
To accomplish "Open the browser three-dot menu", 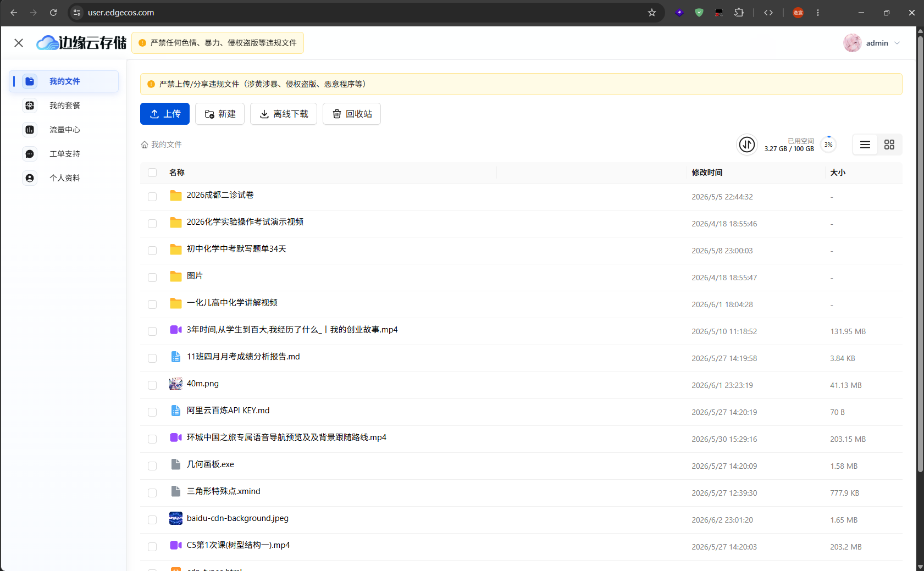I will click(818, 13).
